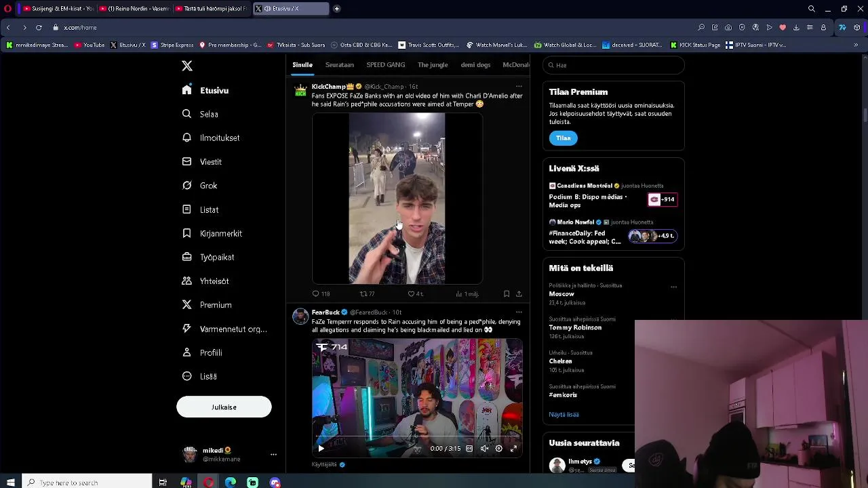The width and height of the screenshot is (868, 488).
Task: Open Kirjanmerkit bookmarks
Action: (212, 233)
